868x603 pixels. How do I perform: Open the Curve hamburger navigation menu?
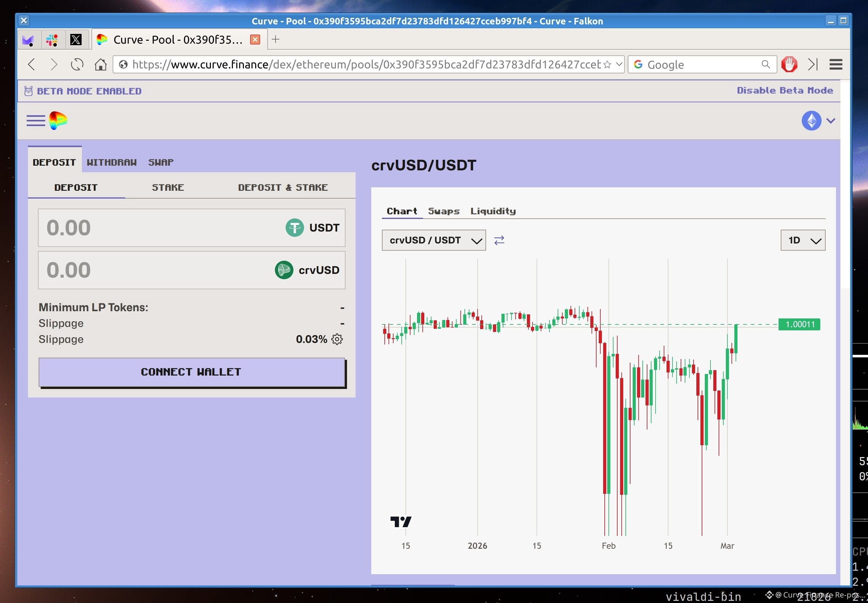(x=36, y=121)
